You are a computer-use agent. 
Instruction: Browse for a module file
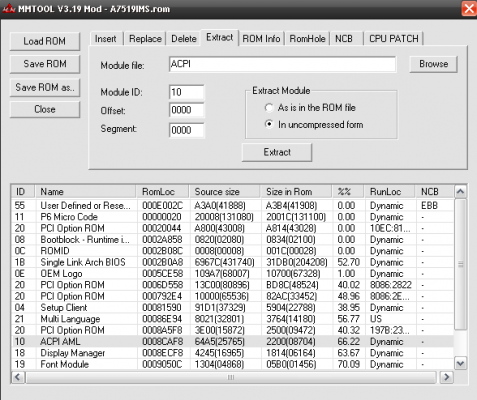[433, 64]
